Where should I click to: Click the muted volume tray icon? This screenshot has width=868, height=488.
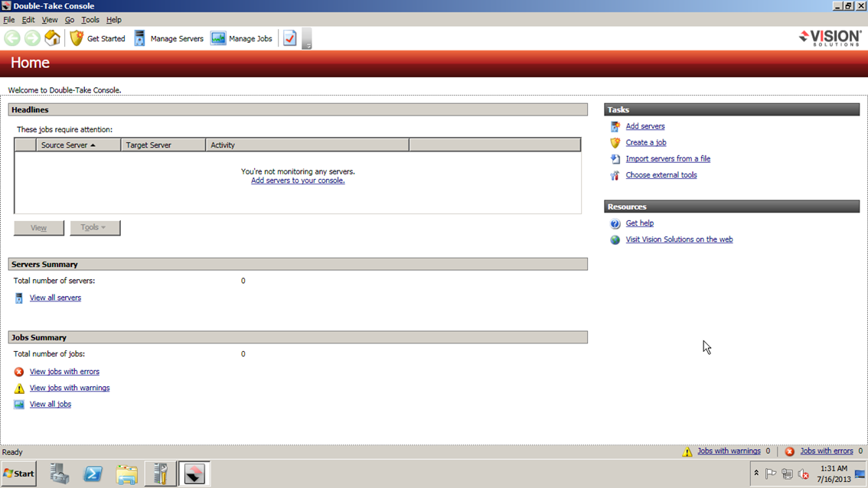[803, 474]
